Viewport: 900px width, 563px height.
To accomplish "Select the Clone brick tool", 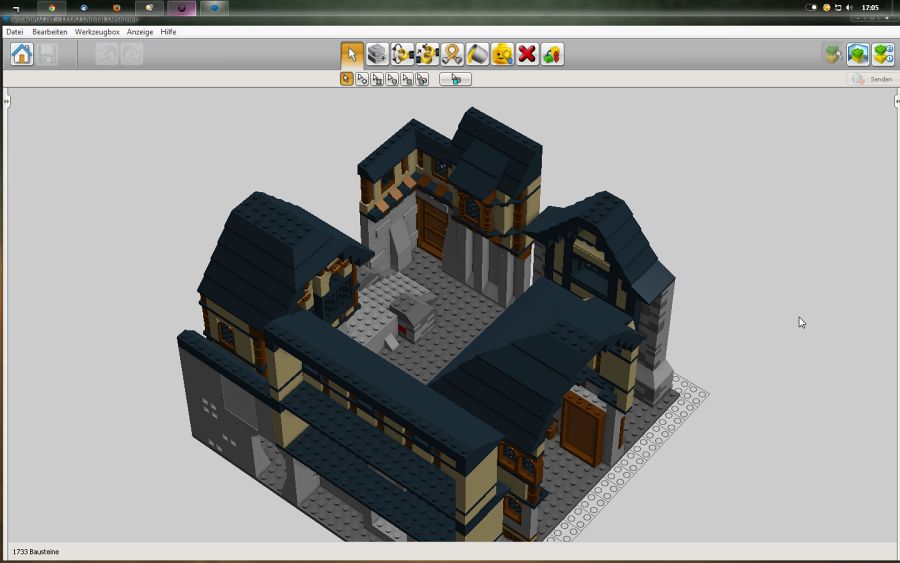I will pos(377,54).
